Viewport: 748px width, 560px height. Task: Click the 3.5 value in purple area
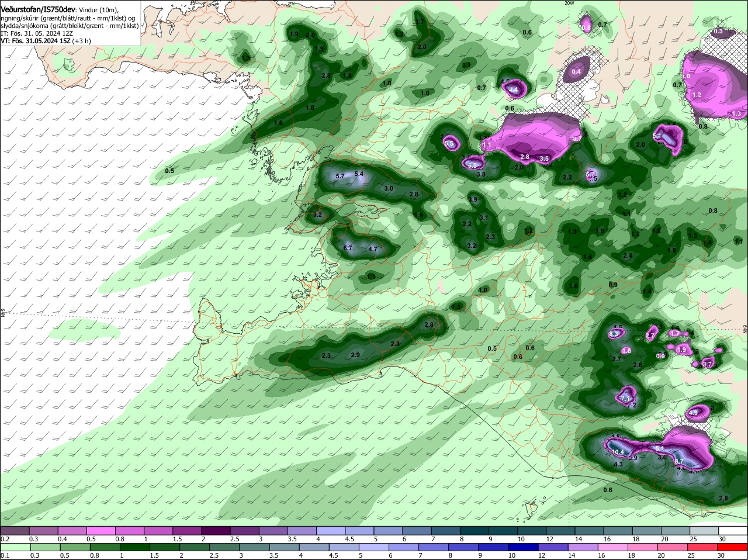point(544,158)
